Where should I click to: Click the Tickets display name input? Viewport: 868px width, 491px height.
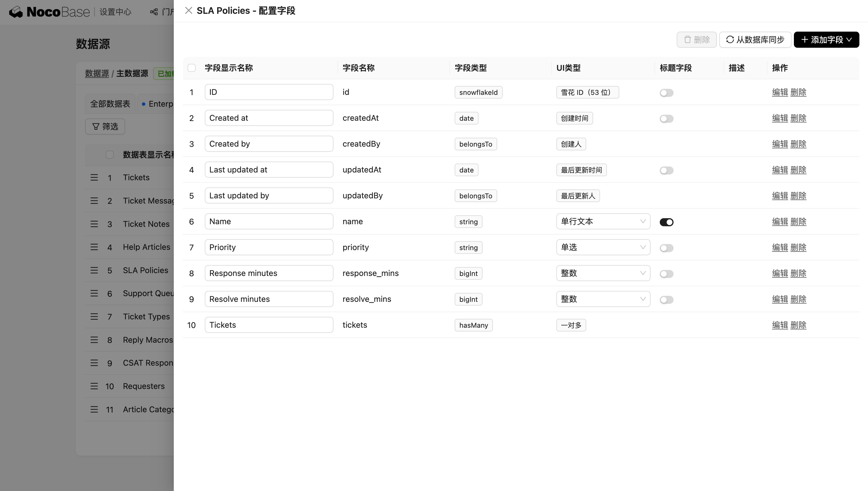(269, 325)
